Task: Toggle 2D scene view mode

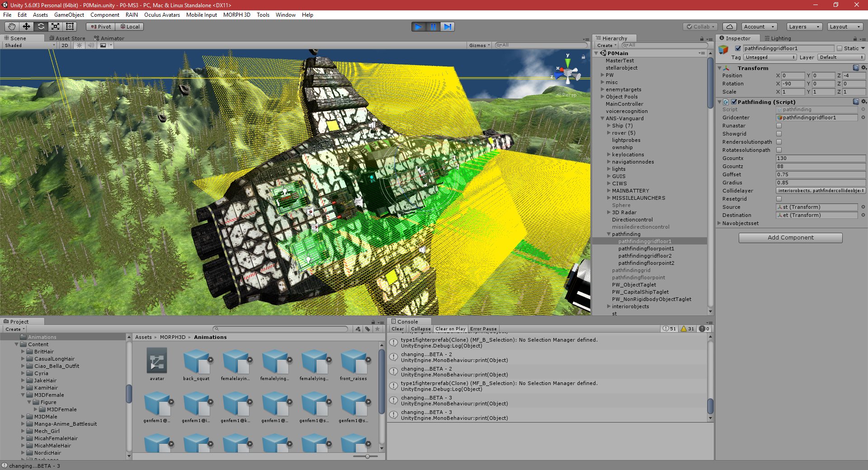Action: tap(65, 45)
